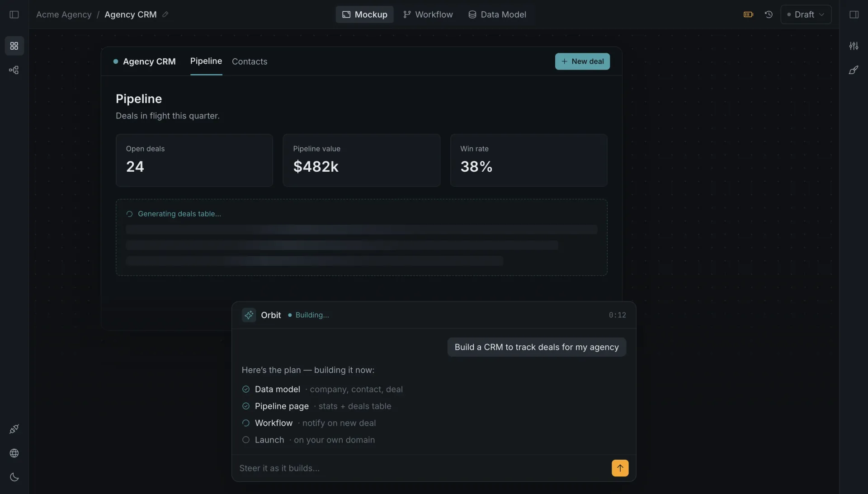Screen dimensions: 868x494
Task: Open the settings sliders icon
Action: click(x=854, y=46)
